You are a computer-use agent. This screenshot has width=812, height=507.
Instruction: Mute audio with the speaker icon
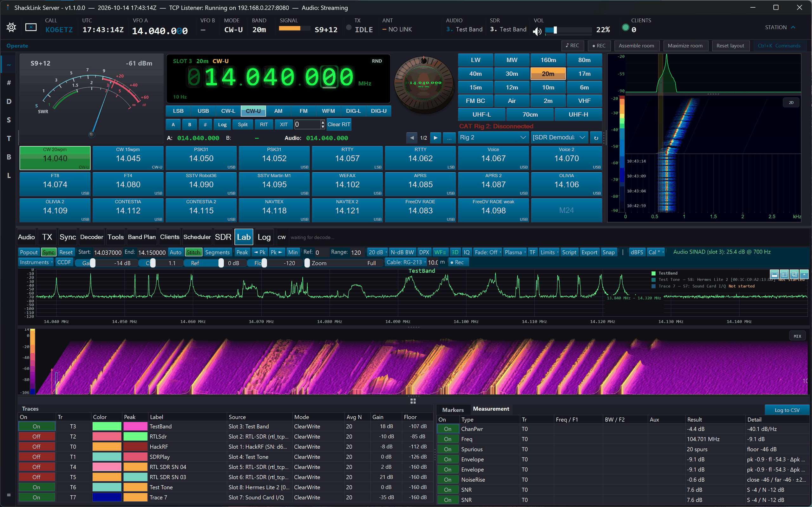(537, 31)
